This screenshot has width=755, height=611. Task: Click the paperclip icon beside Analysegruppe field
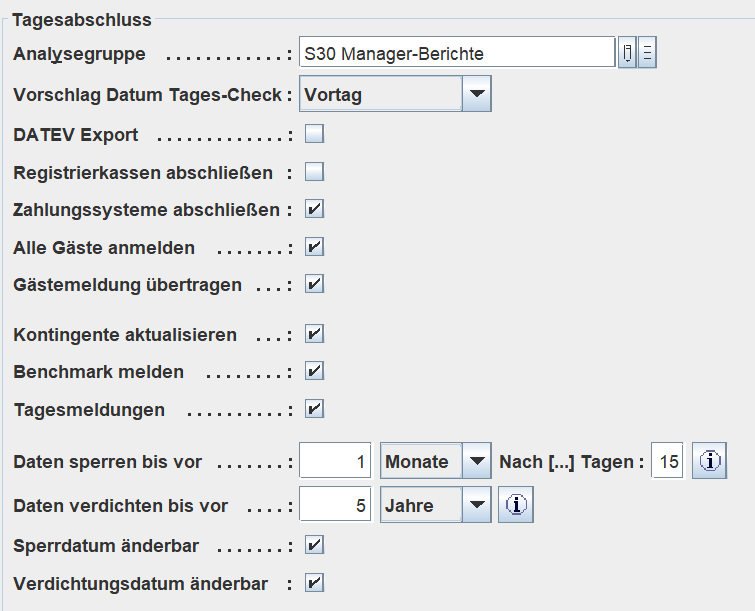pyautogui.click(x=627, y=53)
